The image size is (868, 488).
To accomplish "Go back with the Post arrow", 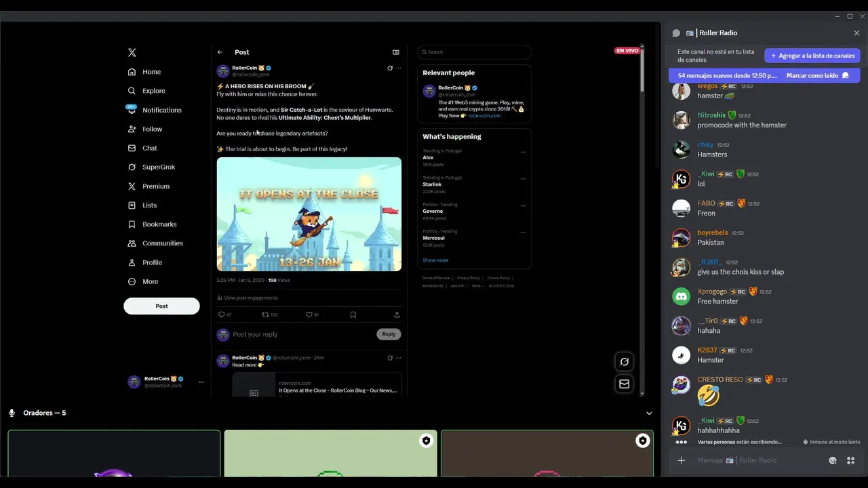I will tap(220, 52).
